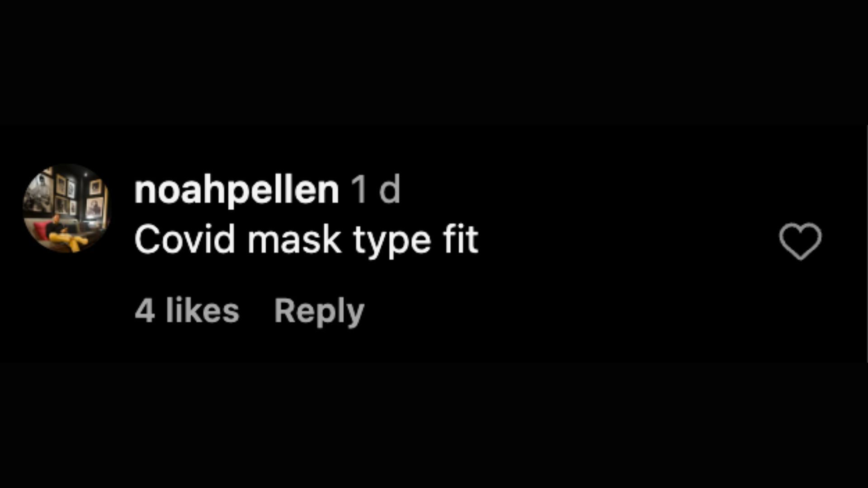Toggle the heart to like this comment
Viewport: 868px width, 488px height.
pos(800,241)
